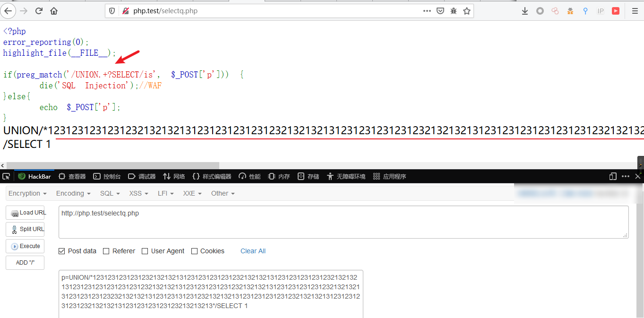Switch to the 查看器 inspector tab

72,176
